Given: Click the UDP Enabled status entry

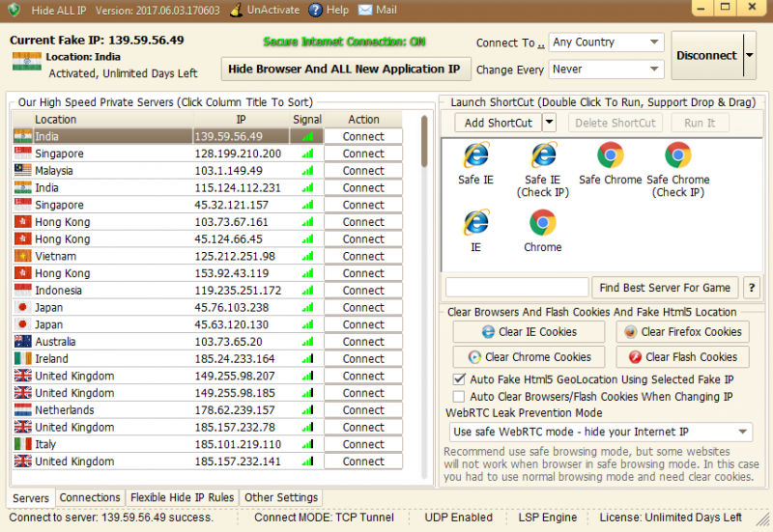Looking at the screenshot, I should point(458,518).
